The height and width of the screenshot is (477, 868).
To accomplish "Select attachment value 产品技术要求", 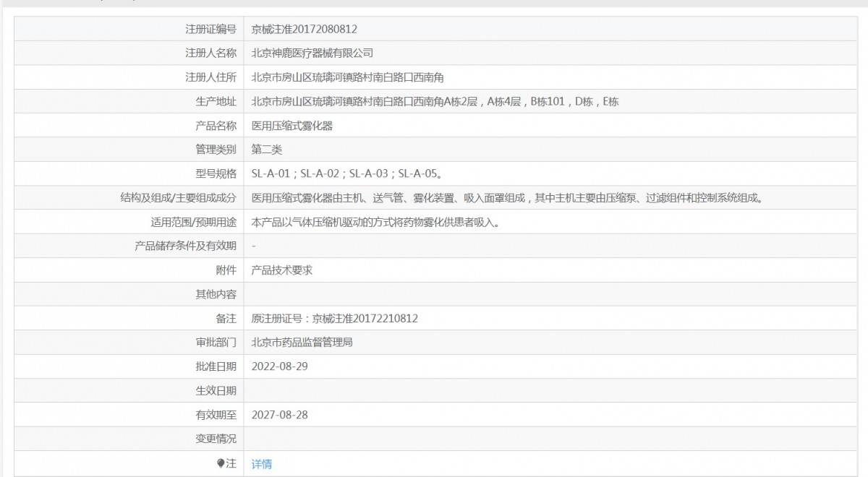I will click(x=281, y=270).
